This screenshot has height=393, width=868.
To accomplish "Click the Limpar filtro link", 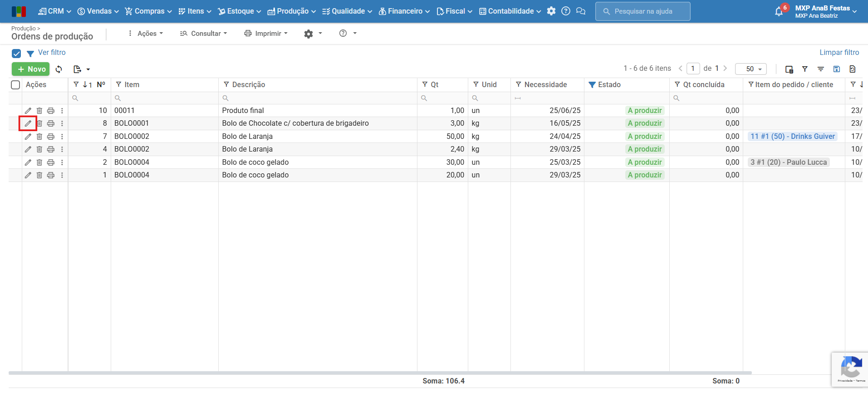I will pyautogui.click(x=839, y=53).
